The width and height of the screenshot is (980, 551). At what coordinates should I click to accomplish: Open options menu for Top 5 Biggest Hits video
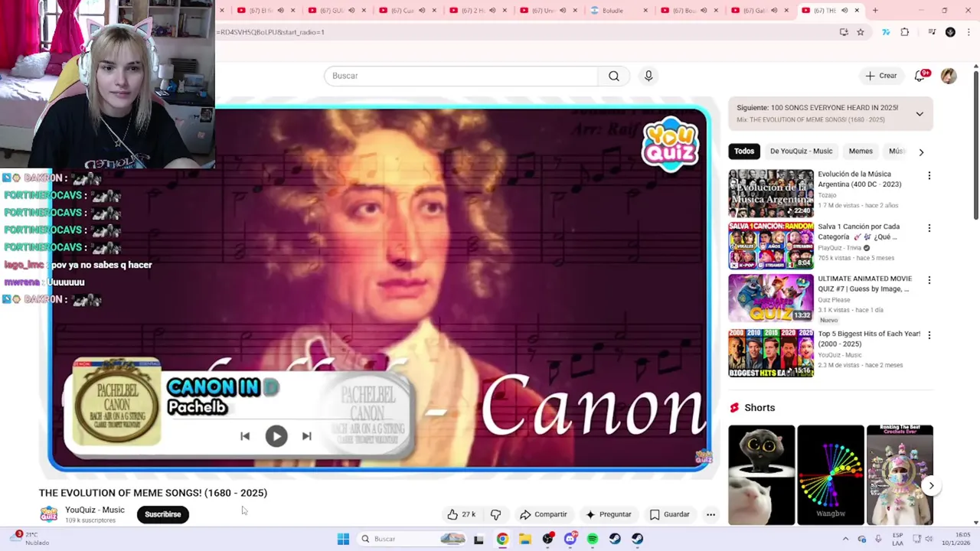tap(929, 335)
